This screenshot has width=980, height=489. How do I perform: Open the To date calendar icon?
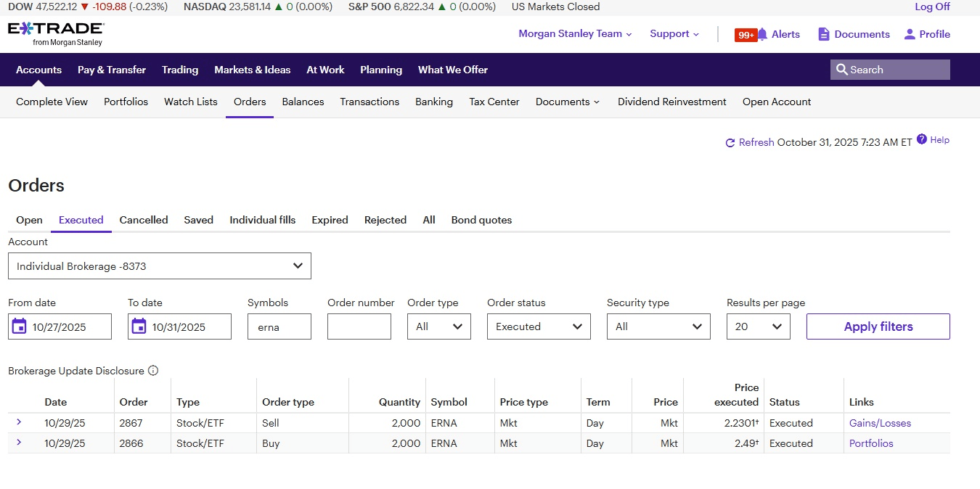[139, 326]
